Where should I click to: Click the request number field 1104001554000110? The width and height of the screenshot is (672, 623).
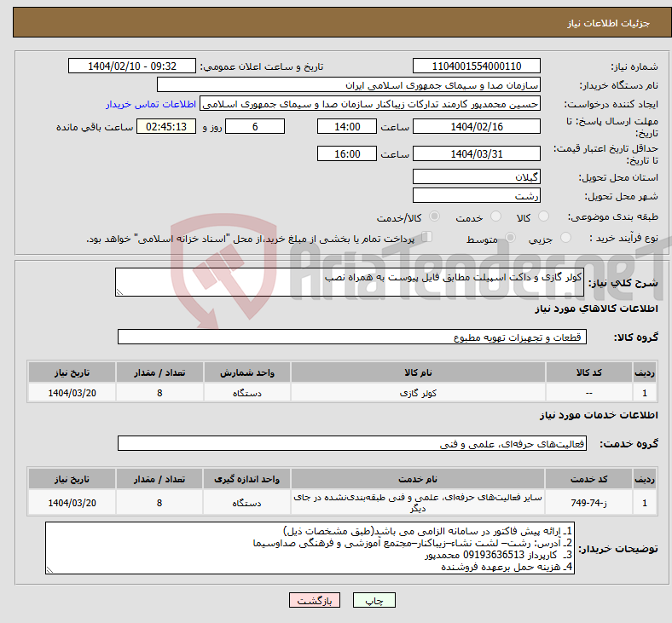476,66
